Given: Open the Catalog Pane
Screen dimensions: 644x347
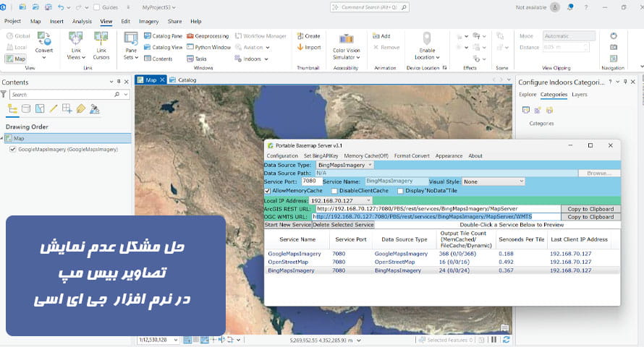Looking at the screenshot, I should 163,36.
